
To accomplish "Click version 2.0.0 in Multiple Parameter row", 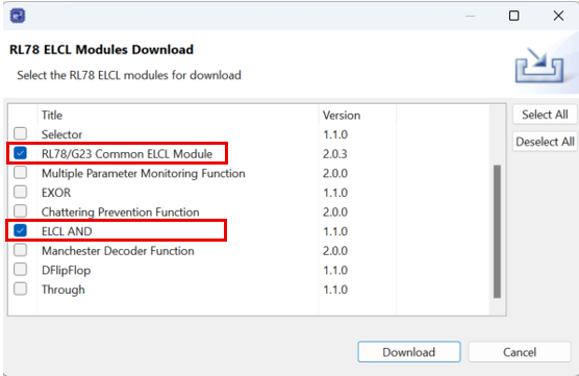I will tap(335, 173).
